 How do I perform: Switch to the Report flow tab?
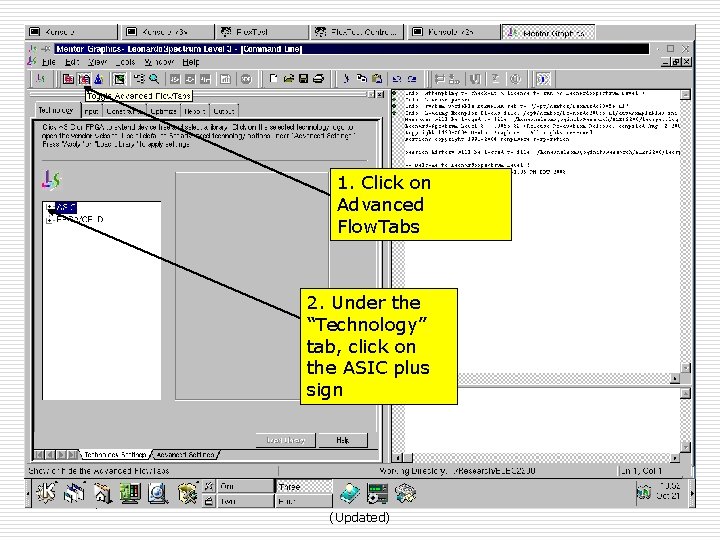195,111
